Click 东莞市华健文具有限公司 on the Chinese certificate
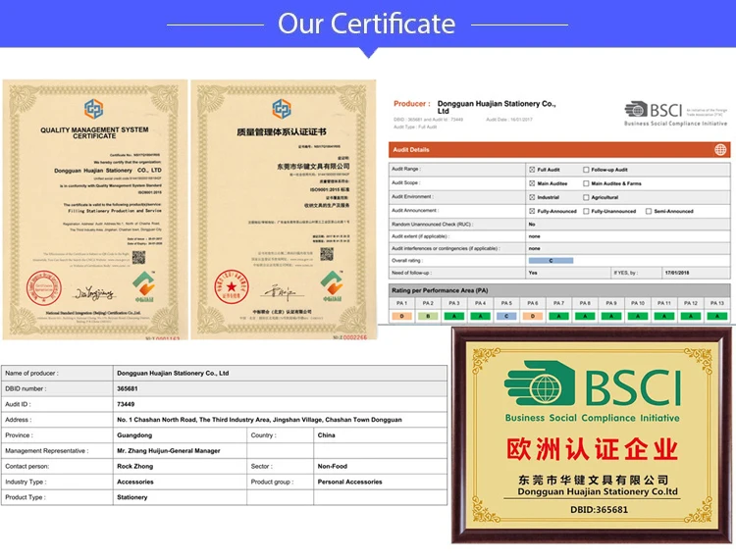 point(313,167)
